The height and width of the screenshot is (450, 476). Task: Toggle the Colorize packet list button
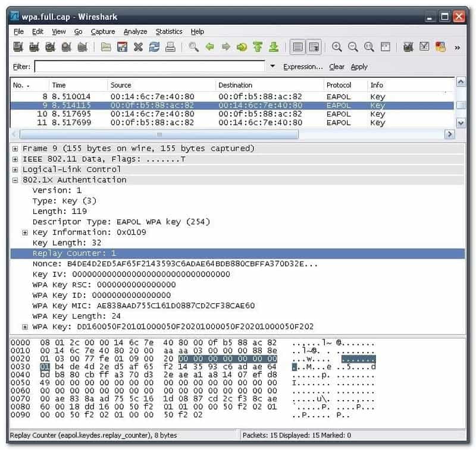tap(298, 47)
